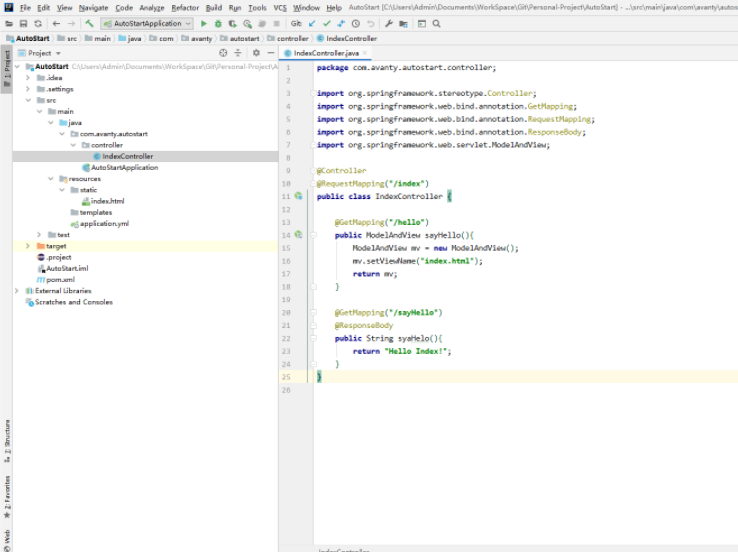
Task: Hide Project panel with minus icon
Action: coord(271,53)
